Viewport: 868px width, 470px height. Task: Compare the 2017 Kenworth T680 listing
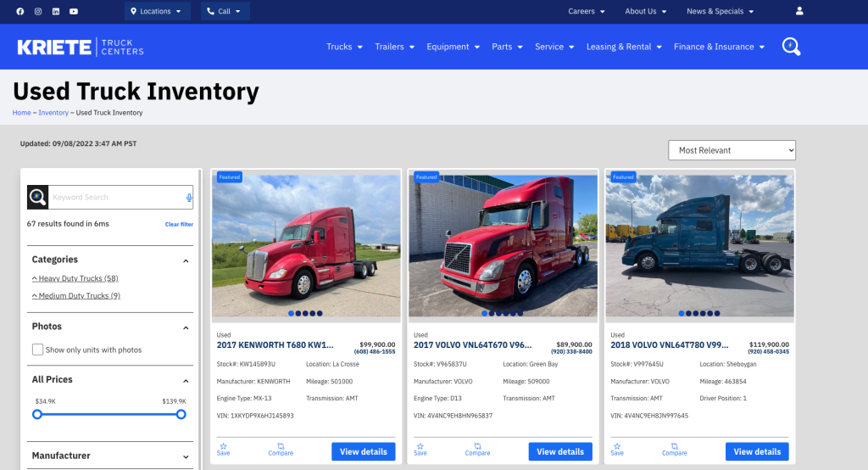coord(281,449)
